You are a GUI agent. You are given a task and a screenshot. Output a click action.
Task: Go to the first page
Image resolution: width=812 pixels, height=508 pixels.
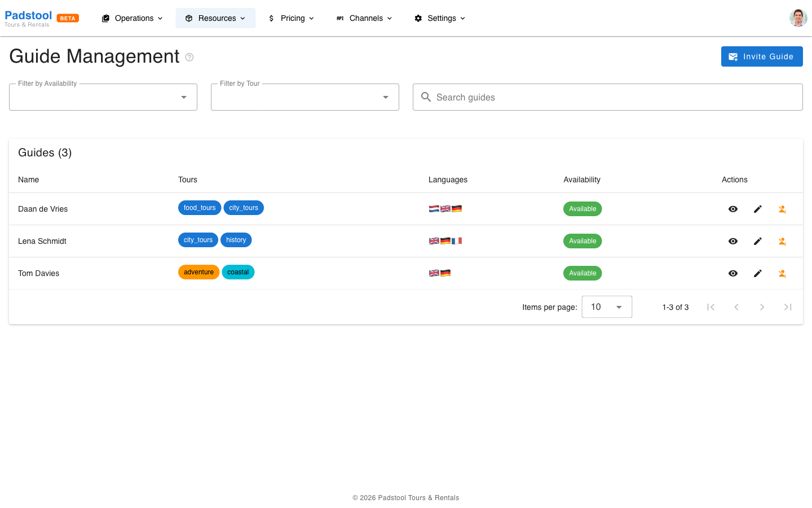pos(710,307)
